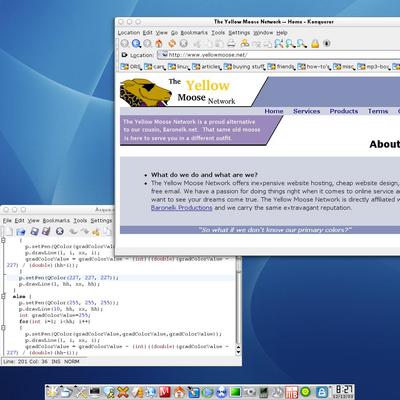Open the buying stuff bookmark folder
The image size is (400, 400).
coord(244,67)
